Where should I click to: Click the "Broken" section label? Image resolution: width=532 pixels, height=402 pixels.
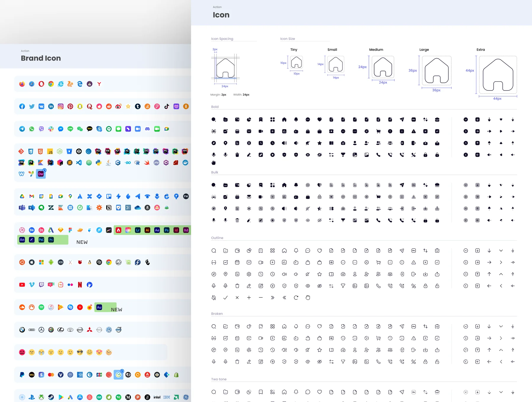217,314
